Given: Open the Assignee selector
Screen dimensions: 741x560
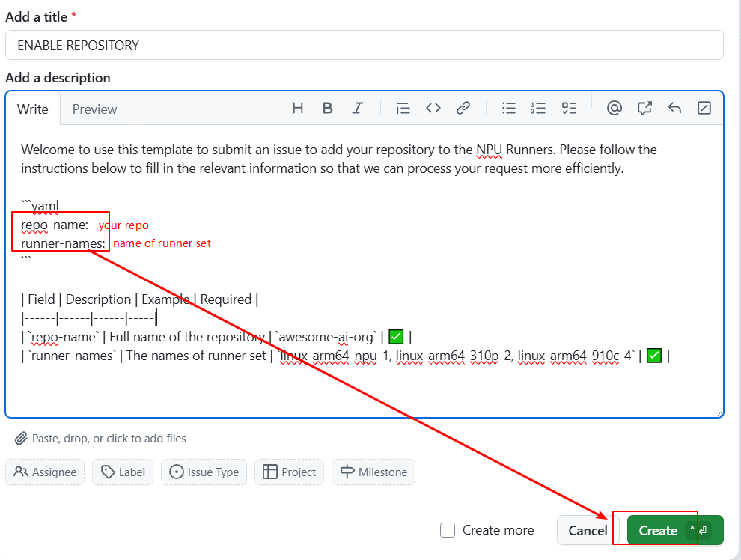Looking at the screenshot, I should tap(45, 472).
